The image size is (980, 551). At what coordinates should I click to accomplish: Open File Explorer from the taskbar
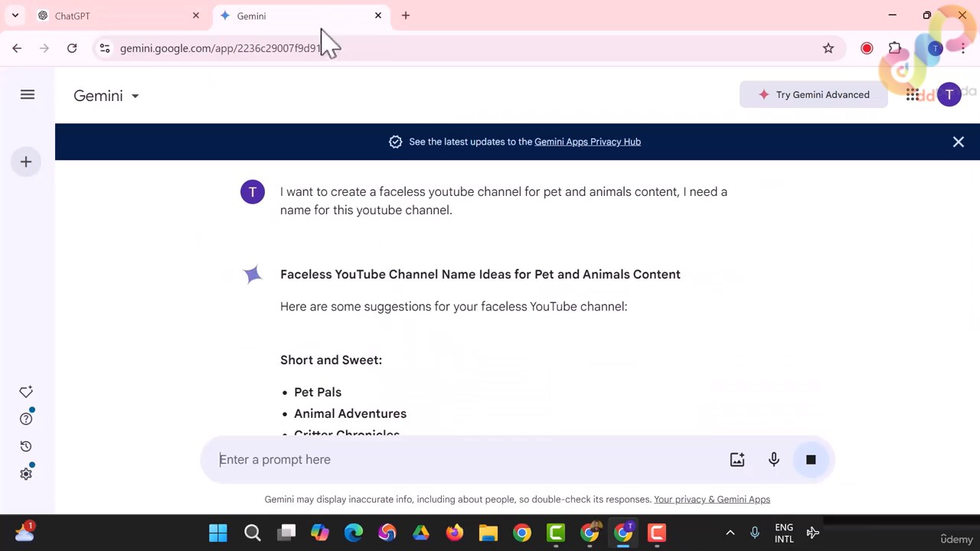click(488, 533)
